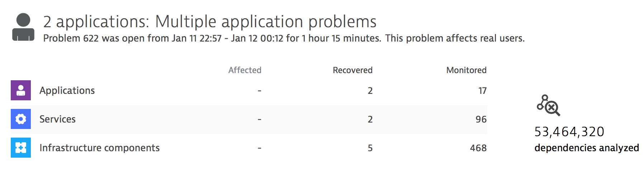The image size is (644, 177).
Task: Click monitored count 96 for Services
Action: tap(481, 119)
